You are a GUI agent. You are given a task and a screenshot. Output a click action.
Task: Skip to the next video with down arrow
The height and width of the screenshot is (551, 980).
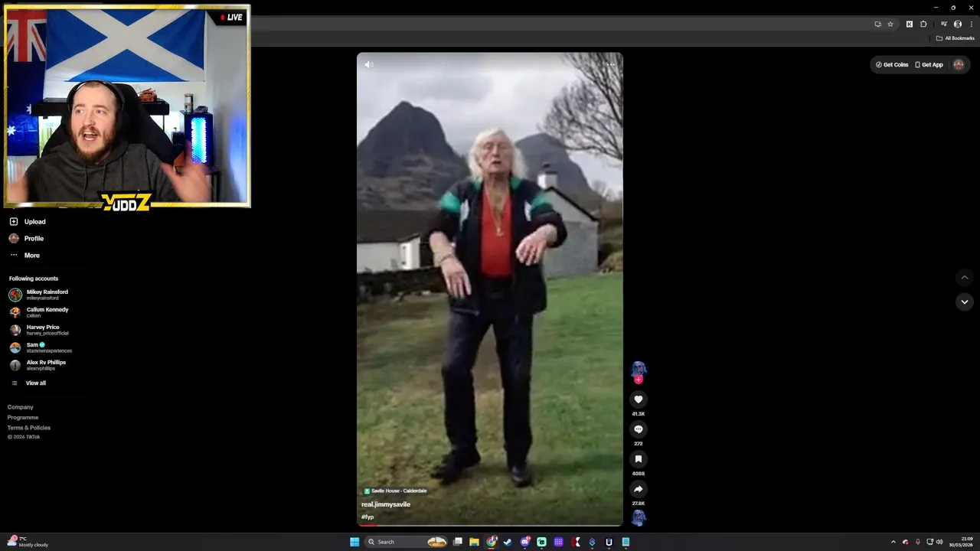coord(964,302)
